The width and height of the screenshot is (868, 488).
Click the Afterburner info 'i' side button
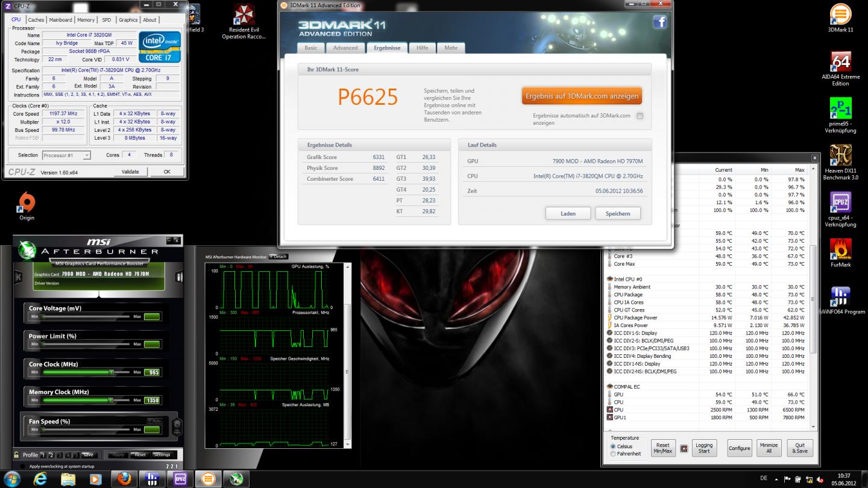(179, 277)
